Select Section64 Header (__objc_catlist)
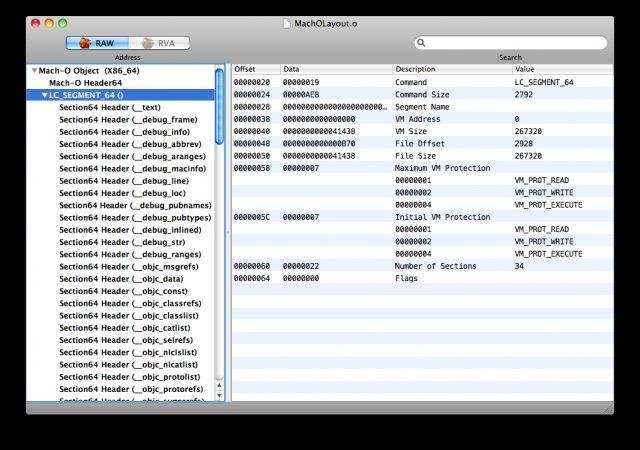The width and height of the screenshot is (640, 450). (x=124, y=328)
